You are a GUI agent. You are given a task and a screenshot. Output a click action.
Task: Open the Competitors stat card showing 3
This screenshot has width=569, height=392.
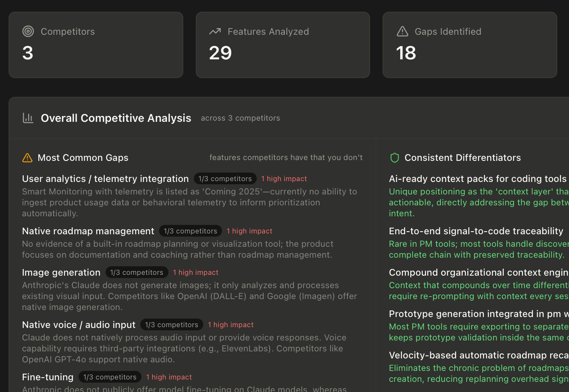96,45
